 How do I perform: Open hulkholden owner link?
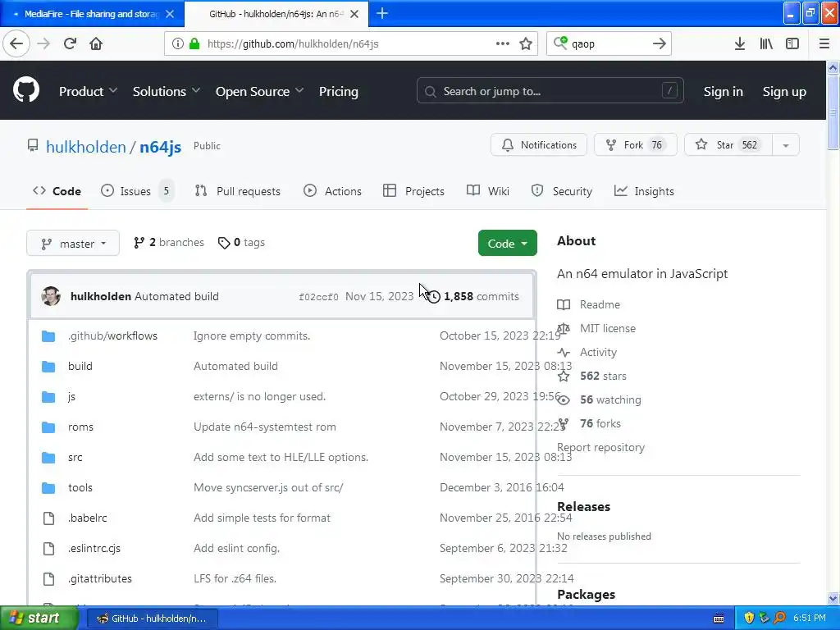click(85, 147)
